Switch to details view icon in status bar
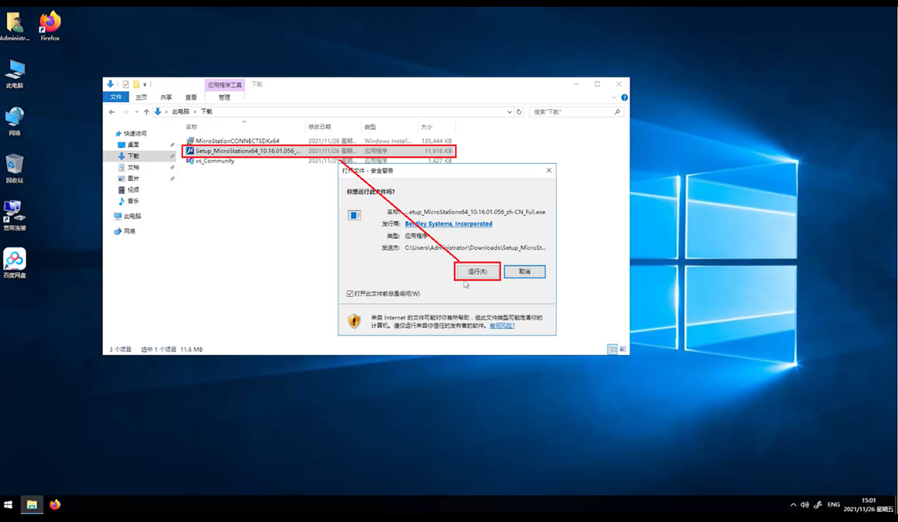 point(612,349)
